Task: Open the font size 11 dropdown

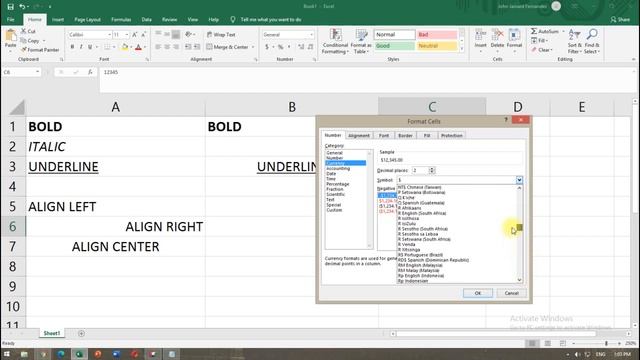Action: click(x=127, y=35)
